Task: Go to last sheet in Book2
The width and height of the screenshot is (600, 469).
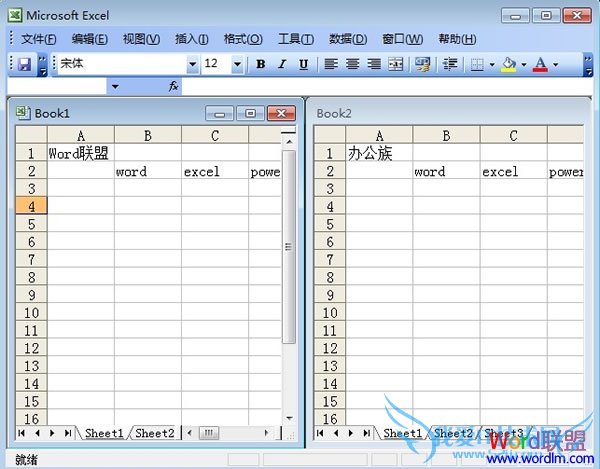Action: pos(366,433)
